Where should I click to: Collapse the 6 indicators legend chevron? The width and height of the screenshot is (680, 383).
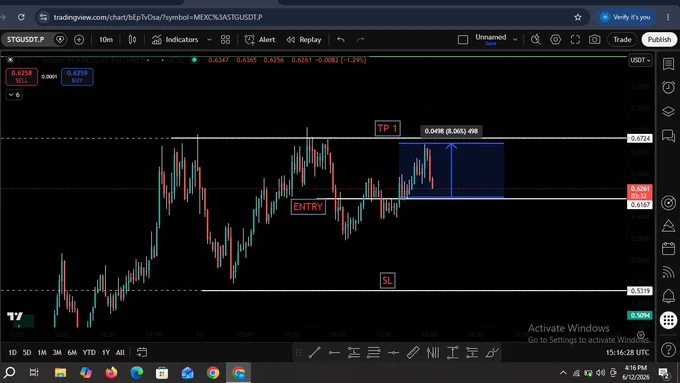14,95
